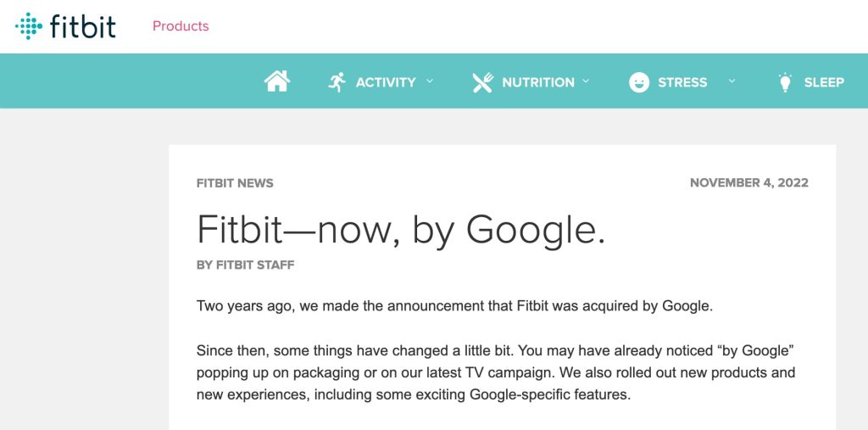
Task: Expand the Stress dropdown chevron
Action: [x=732, y=81]
